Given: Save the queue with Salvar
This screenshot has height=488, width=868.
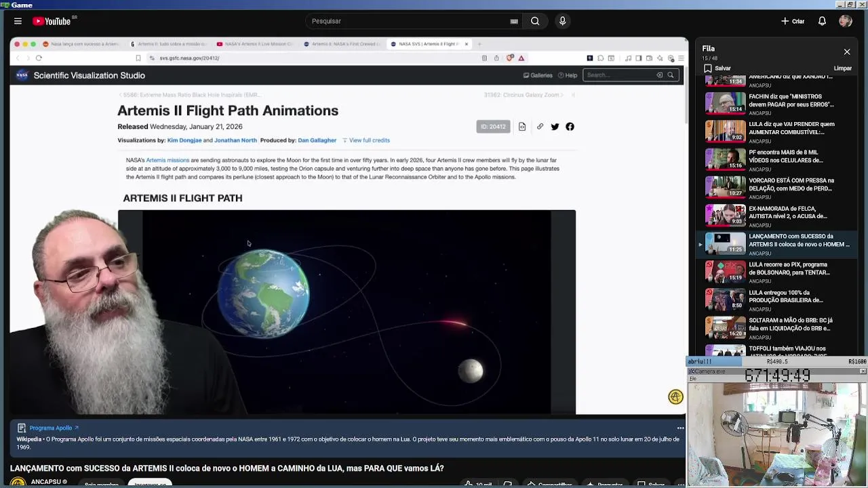Looking at the screenshot, I should pos(717,68).
